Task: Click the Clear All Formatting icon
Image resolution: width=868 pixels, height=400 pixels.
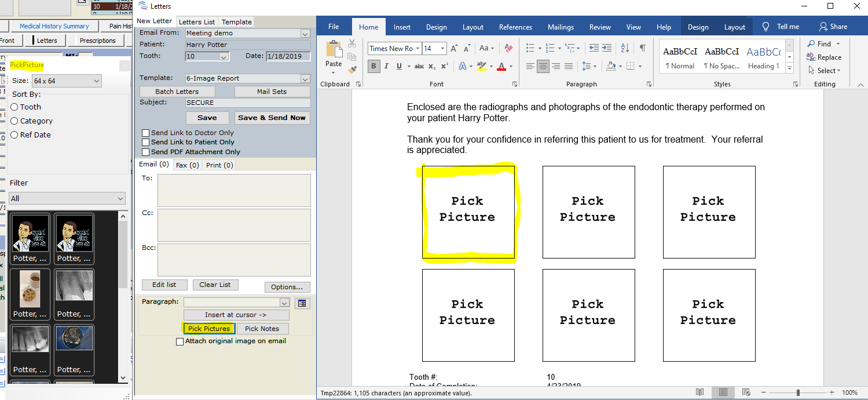Action: 508,49
